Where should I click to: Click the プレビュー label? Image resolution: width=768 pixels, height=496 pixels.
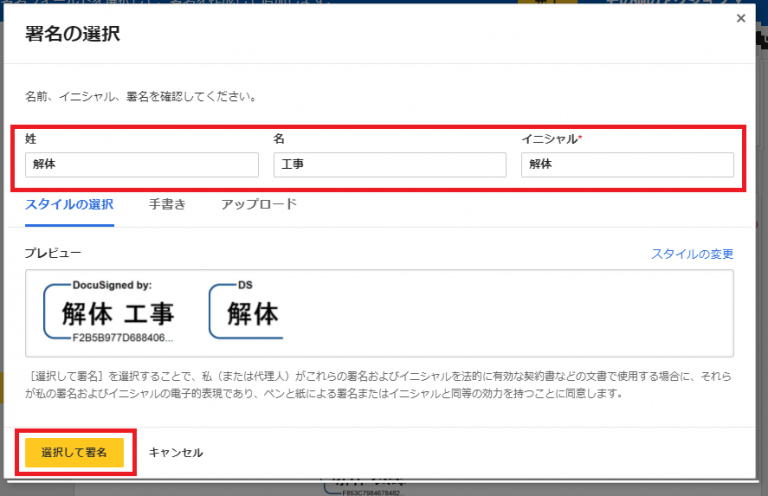pyautogui.click(x=53, y=254)
